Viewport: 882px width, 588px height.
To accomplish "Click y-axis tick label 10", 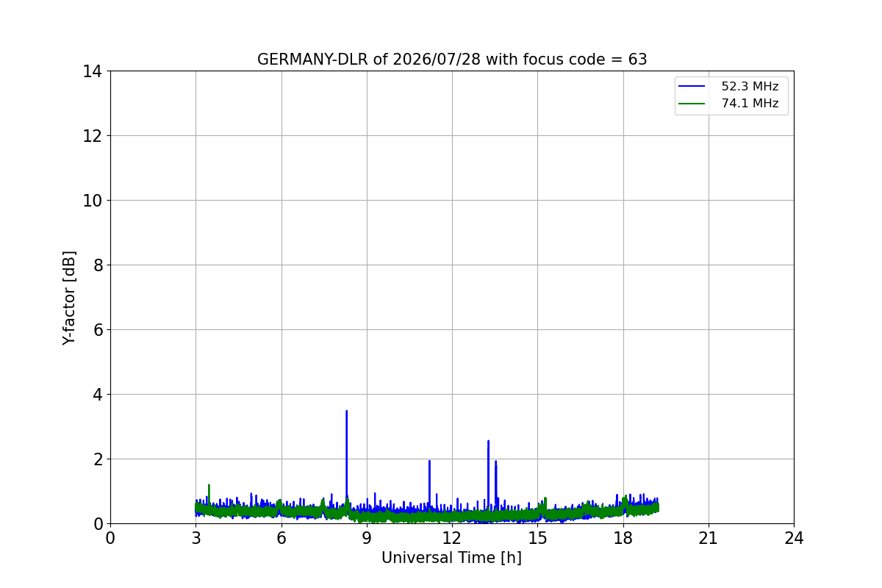I will pos(92,201).
